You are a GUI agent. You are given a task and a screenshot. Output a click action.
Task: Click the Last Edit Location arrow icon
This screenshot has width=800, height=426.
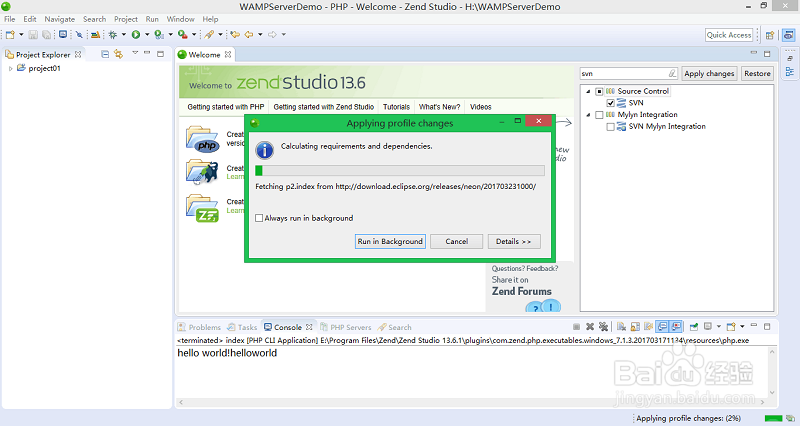(235, 35)
